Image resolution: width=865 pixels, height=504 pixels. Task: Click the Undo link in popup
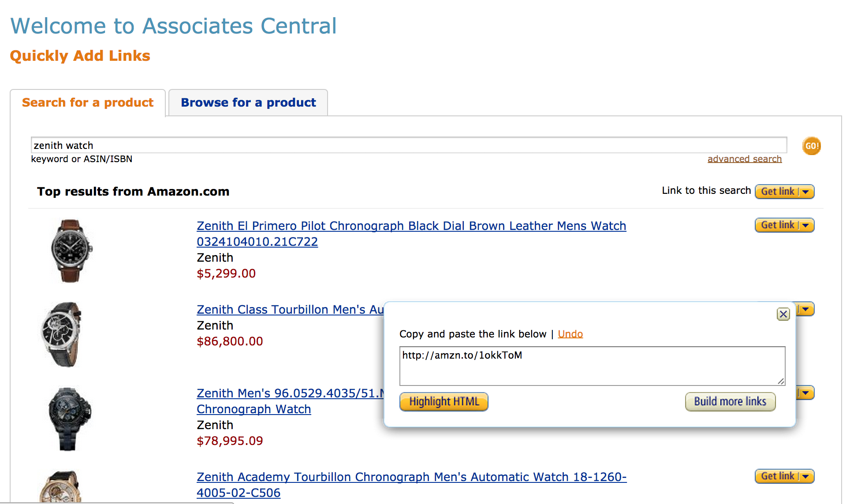point(570,334)
